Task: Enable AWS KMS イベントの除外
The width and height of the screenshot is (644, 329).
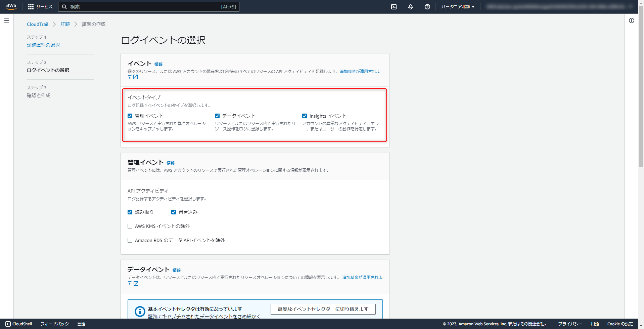Action: pyautogui.click(x=130, y=226)
